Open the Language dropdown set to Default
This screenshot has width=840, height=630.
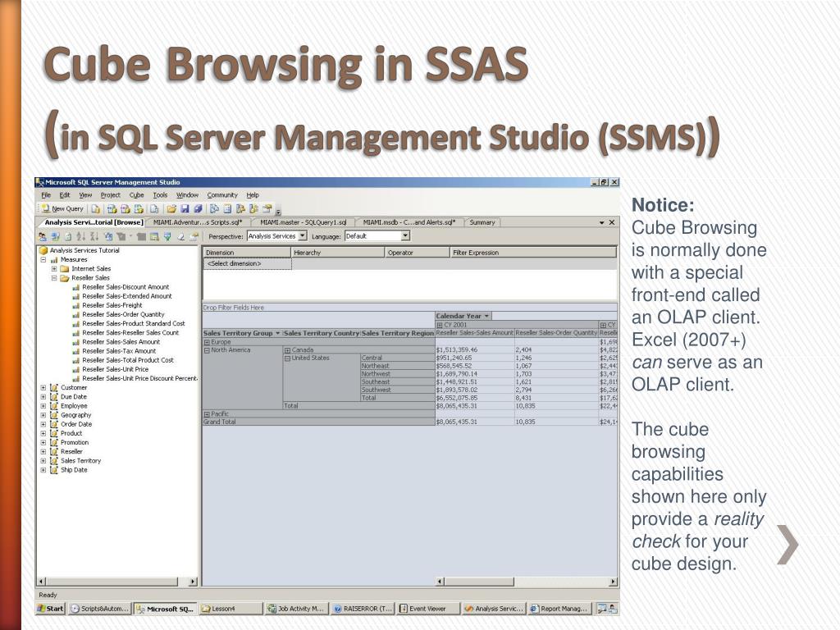tap(405, 235)
